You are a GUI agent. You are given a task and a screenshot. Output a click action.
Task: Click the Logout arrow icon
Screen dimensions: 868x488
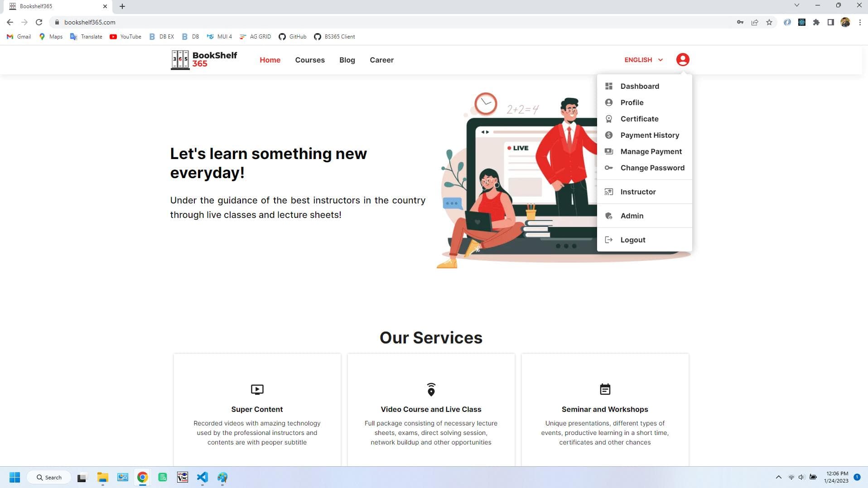(609, 240)
